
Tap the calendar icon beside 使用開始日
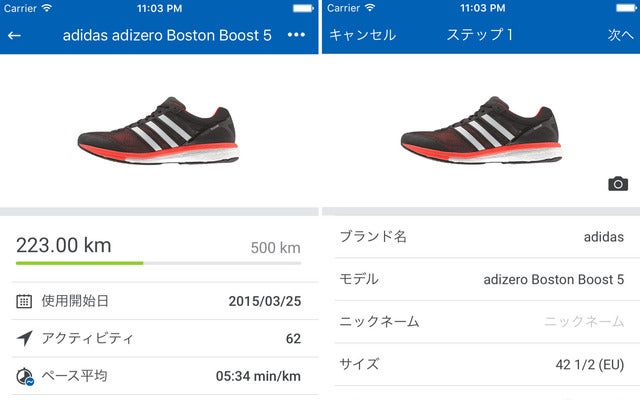pos(24,301)
